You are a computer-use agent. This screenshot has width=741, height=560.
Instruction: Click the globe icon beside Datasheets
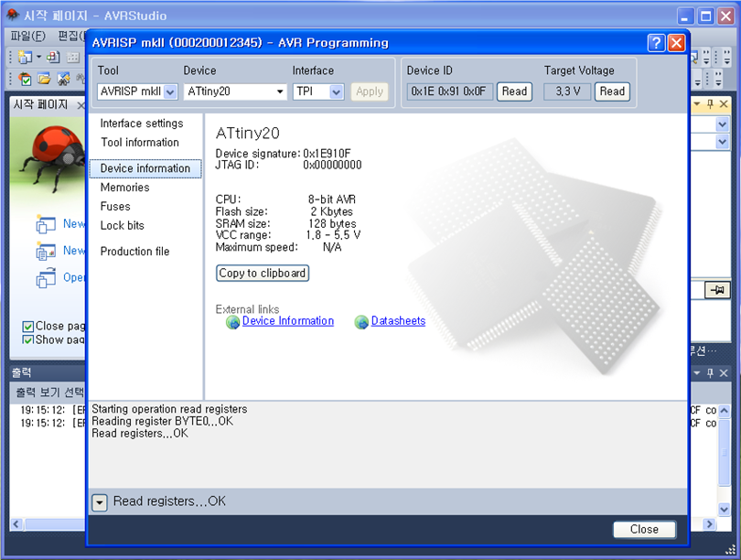click(361, 322)
